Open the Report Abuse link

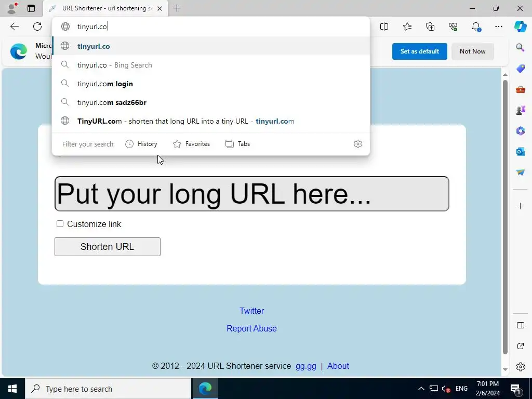[x=252, y=328]
